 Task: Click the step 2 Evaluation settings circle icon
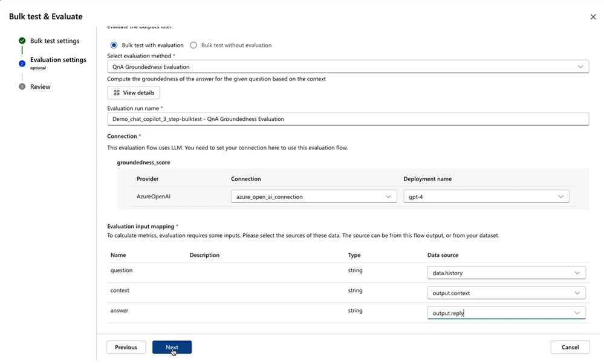(x=22, y=63)
